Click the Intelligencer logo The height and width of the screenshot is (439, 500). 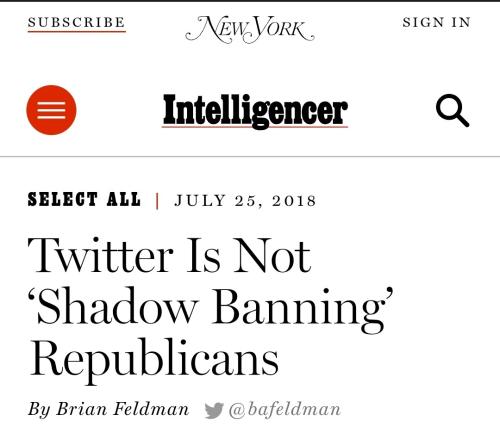pos(255,111)
